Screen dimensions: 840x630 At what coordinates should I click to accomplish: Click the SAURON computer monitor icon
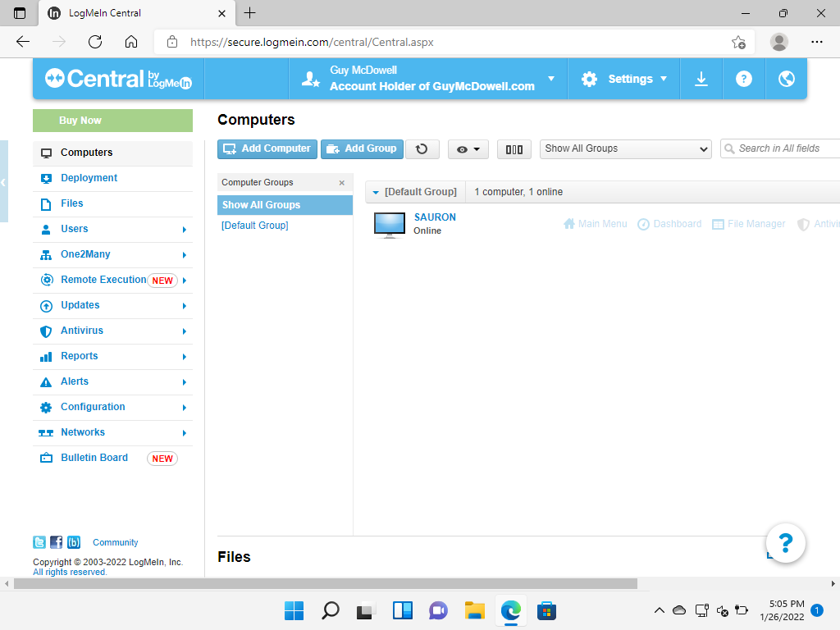[x=390, y=224]
